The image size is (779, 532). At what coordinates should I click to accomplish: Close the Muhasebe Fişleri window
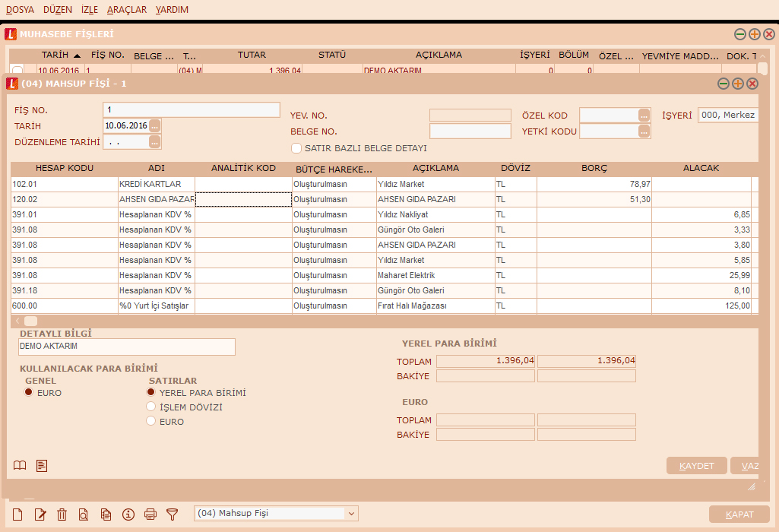[x=768, y=33]
